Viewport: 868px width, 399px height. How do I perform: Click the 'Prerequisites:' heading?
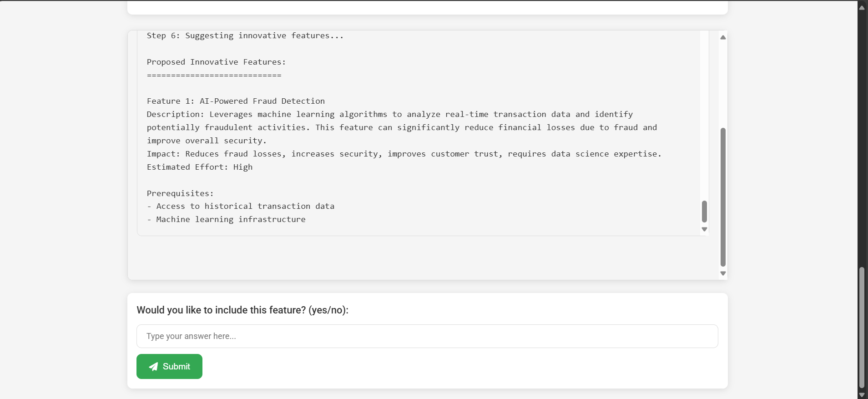point(180,193)
